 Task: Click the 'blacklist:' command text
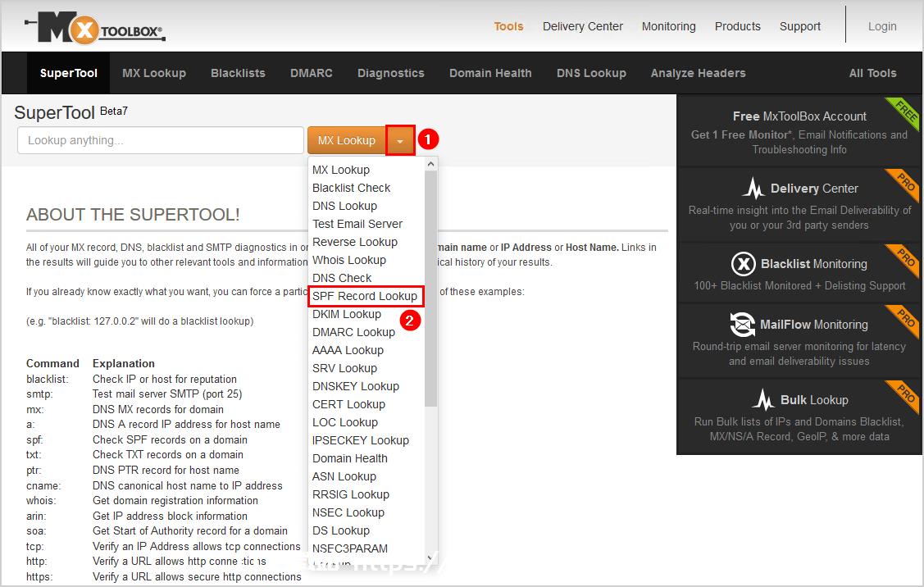48,379
